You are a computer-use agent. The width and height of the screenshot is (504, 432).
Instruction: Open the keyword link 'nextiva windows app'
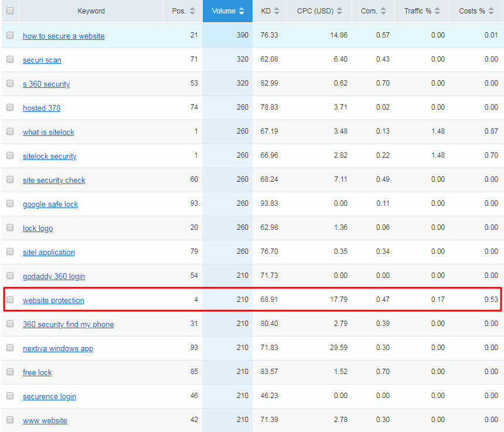tap(57, 348)
